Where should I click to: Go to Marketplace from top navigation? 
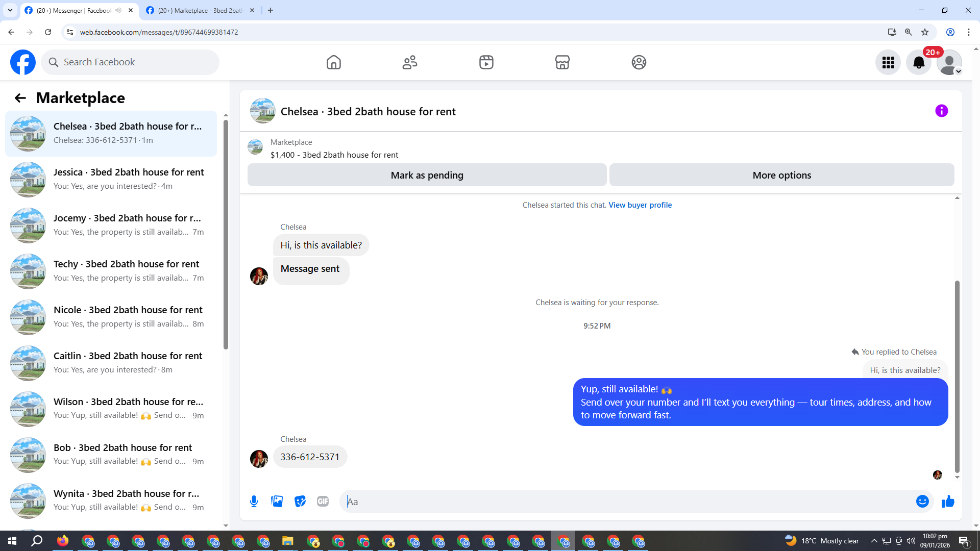pos(562,62)
